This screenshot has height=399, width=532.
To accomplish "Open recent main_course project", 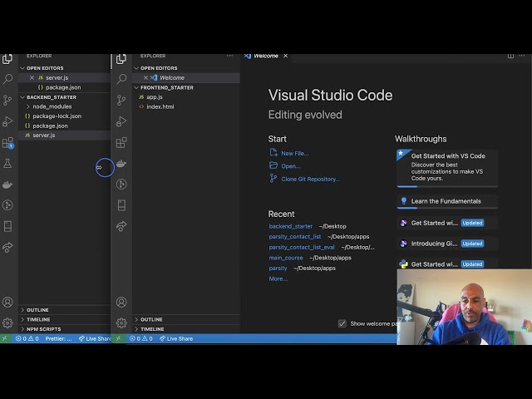I will tap(286, 258).
